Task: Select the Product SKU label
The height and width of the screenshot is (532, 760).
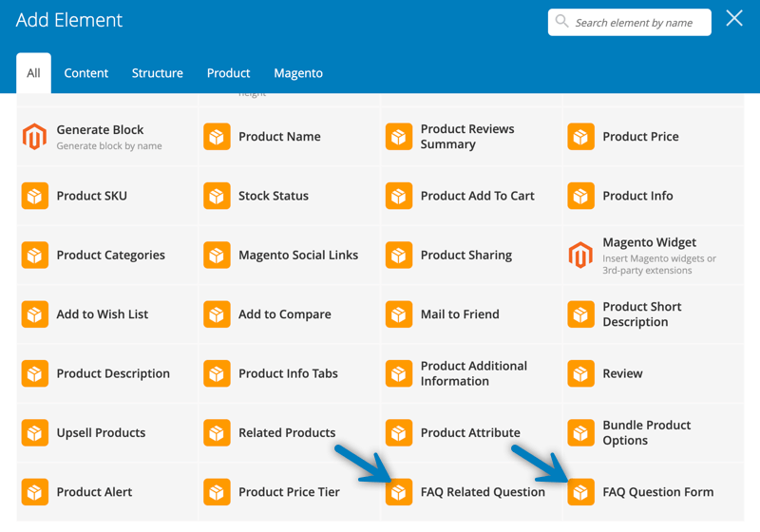Action: point(92,196)
